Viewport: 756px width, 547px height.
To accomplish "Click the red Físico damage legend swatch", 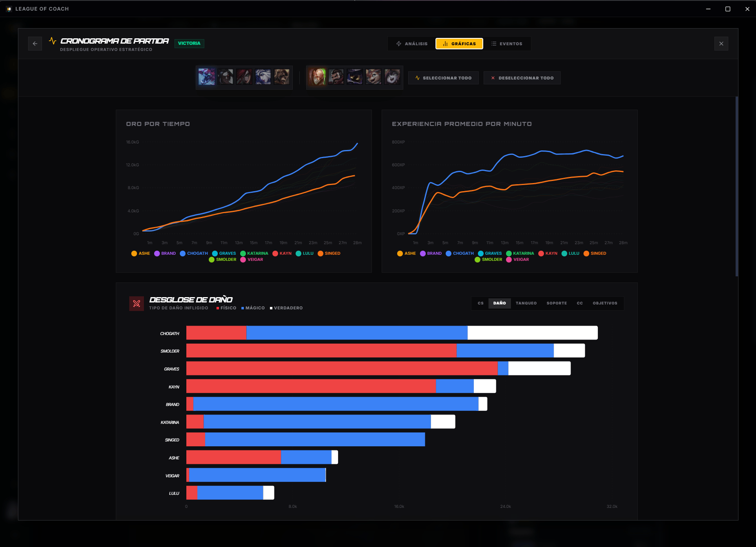I will pyautogui.click(x=218, y=308).
